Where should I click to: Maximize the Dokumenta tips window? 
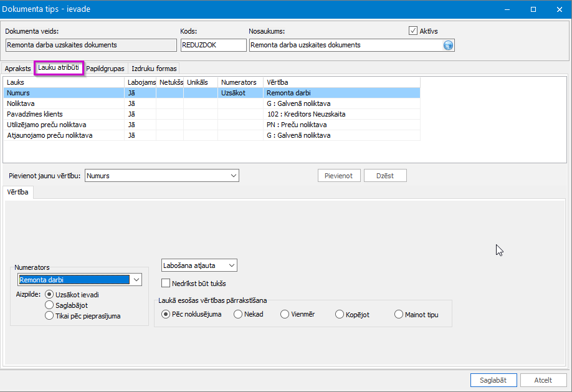pos(533,9)
